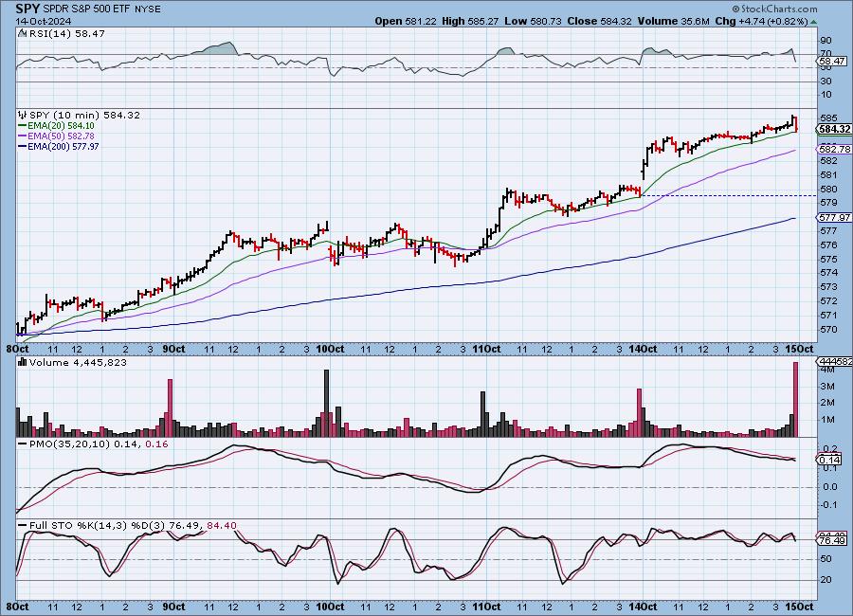853x616 pixels.
Task: Click the NYSE exchange label
Action: point(147,9)
